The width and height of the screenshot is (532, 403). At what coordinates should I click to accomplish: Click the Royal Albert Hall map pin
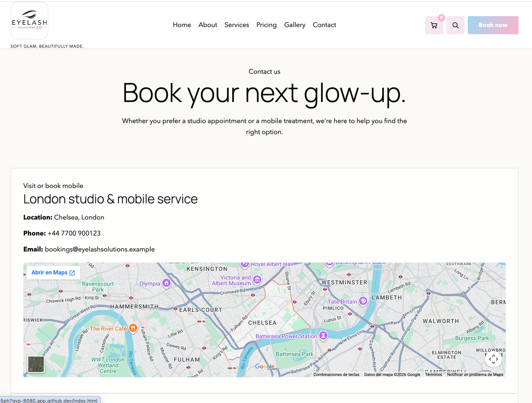245,264
